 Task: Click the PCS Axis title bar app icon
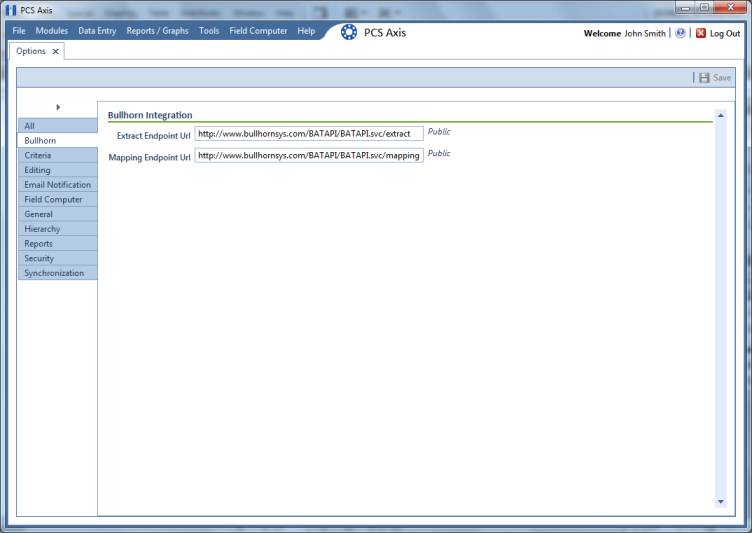11,10
